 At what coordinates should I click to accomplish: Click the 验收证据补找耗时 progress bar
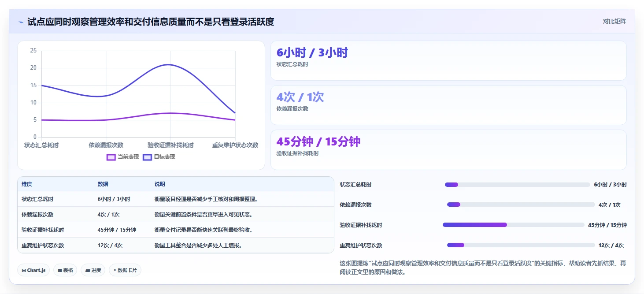(514, 225)
